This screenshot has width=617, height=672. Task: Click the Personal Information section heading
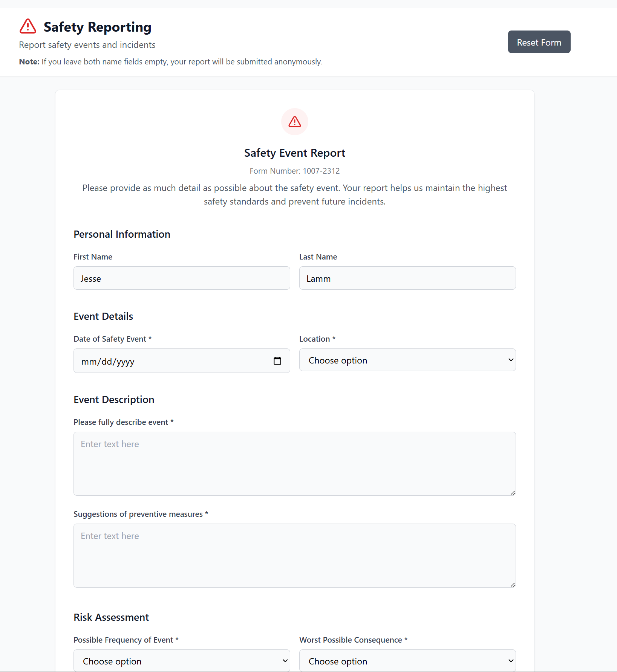122,234
